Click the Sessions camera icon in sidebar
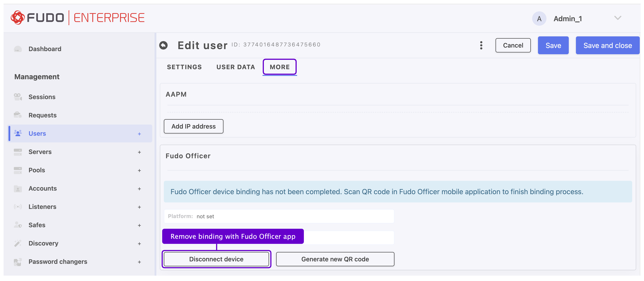 [x=18, y=97]
